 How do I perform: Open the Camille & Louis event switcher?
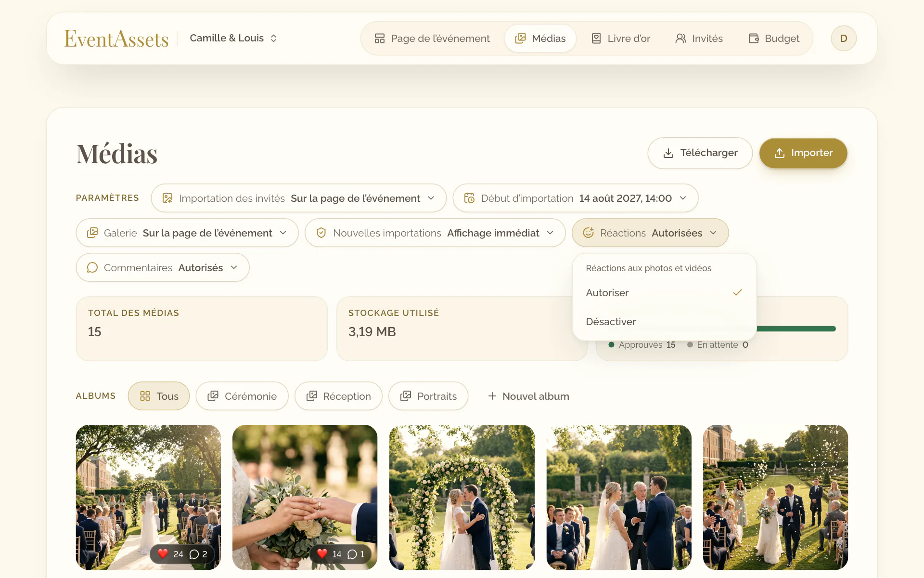[233, 38]
